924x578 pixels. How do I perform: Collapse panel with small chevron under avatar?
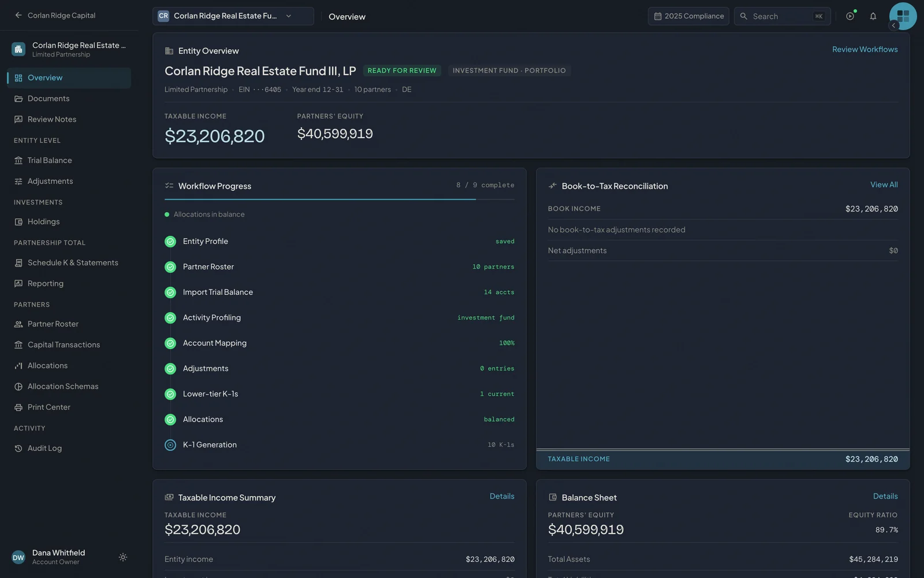[893, 25]
